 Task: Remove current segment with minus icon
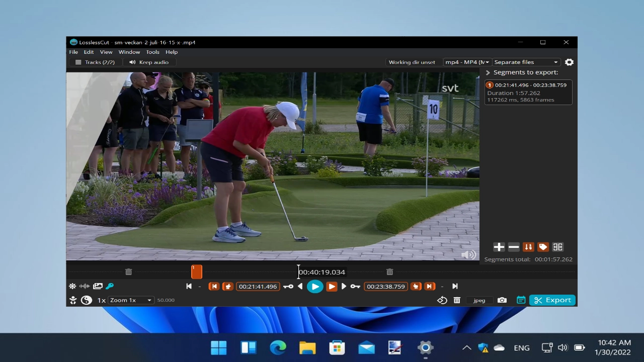[x=514, y=247]
